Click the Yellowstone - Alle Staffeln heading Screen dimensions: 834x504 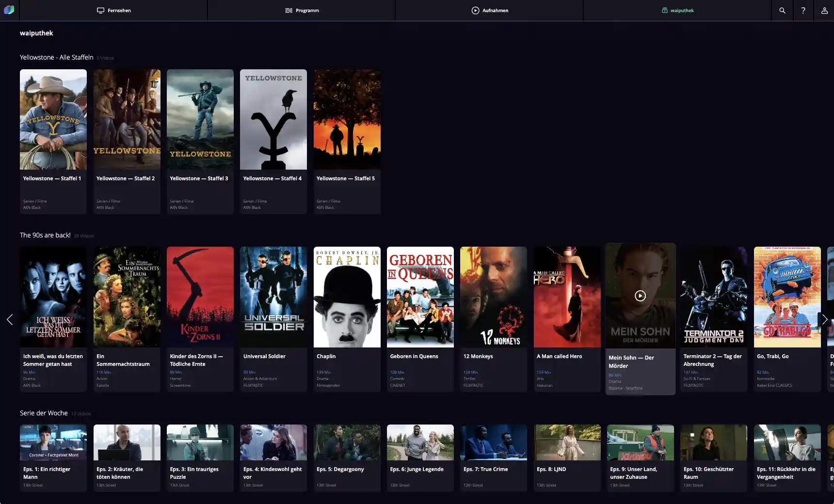coord(57,57)
